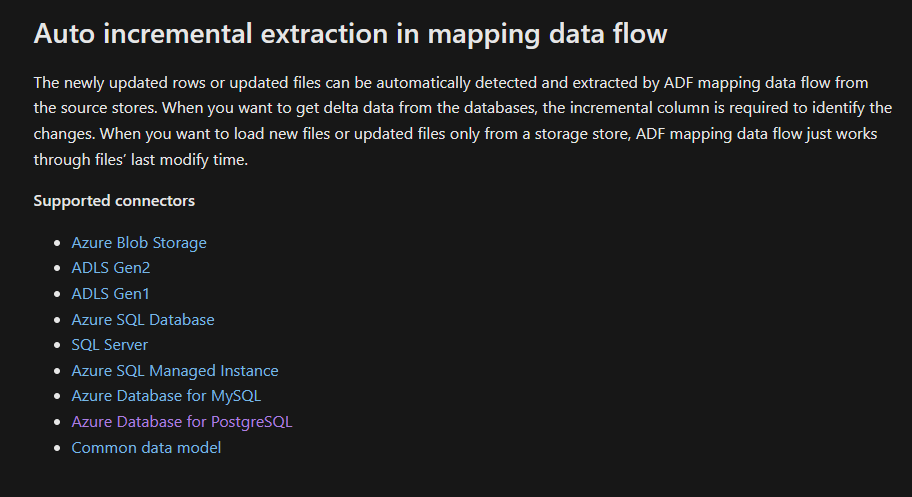Go to the Azure SQL Database link
This screenshot has height=497, width=912.
click(142, 320)
